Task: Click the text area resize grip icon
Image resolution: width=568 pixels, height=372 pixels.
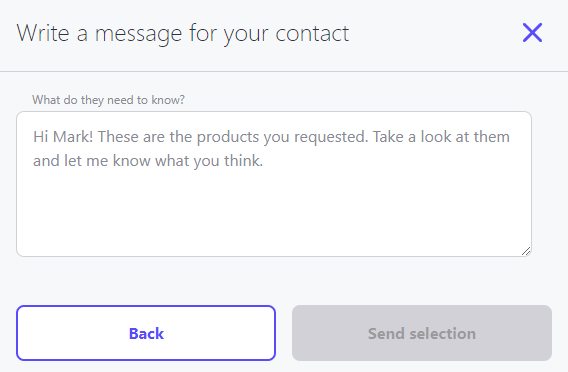Action: pos(526,251)
